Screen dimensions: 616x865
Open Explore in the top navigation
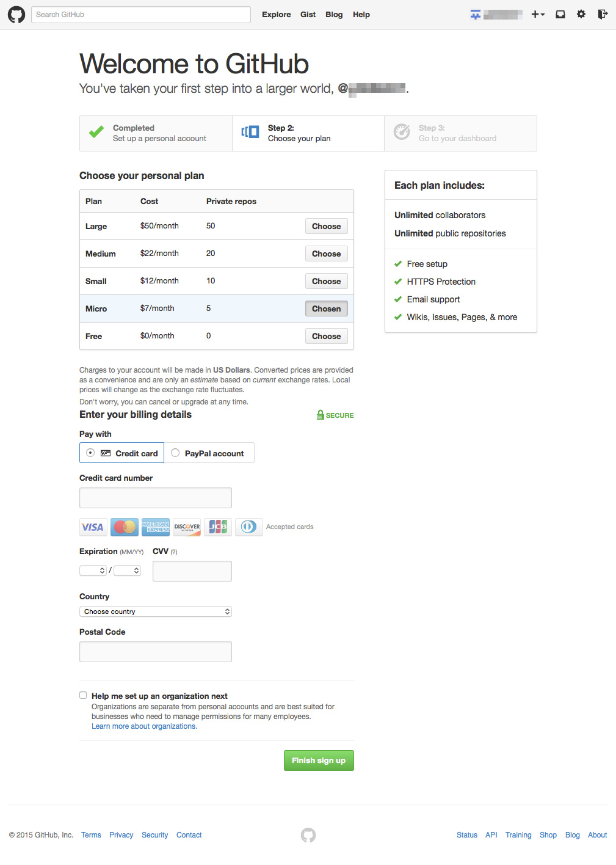point(276,15)
